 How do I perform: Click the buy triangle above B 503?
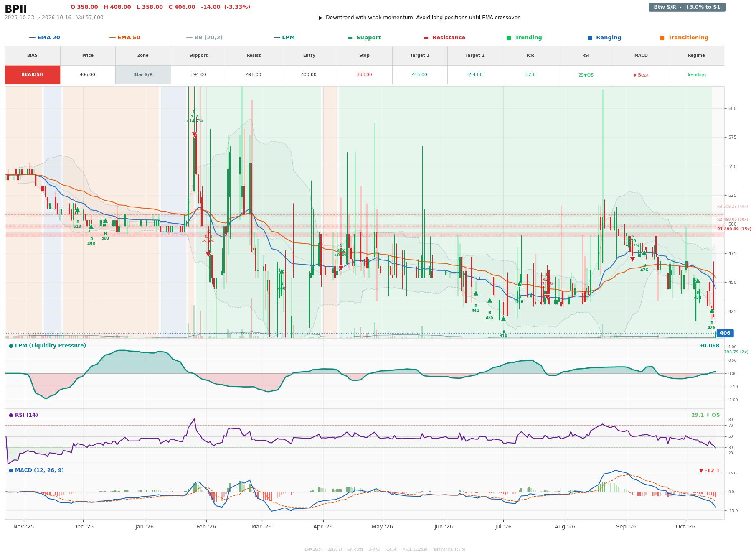coord(105,221)
